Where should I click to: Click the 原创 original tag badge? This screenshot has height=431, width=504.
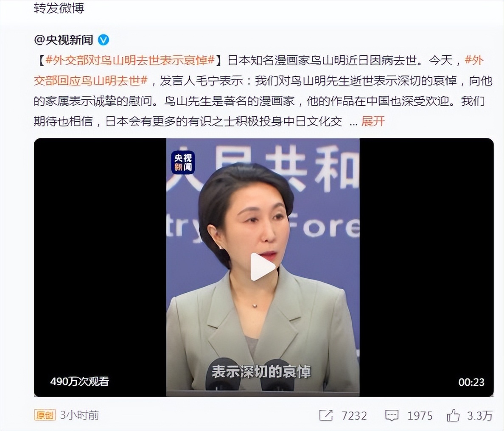coord(45,415)
